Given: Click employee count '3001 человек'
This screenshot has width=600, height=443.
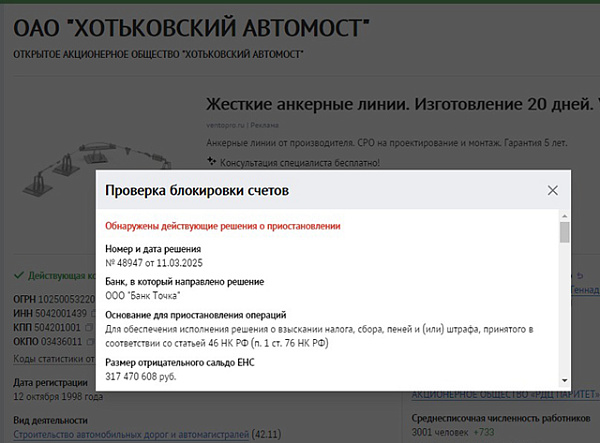Looking at the screenshot, I should coord(440,432).
